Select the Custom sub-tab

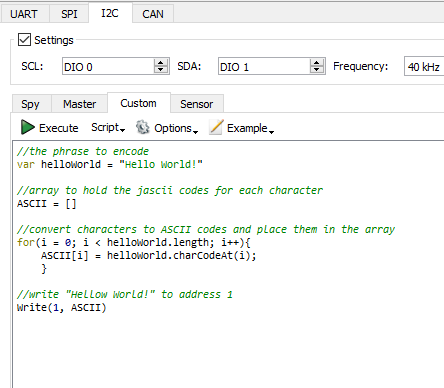139,103
